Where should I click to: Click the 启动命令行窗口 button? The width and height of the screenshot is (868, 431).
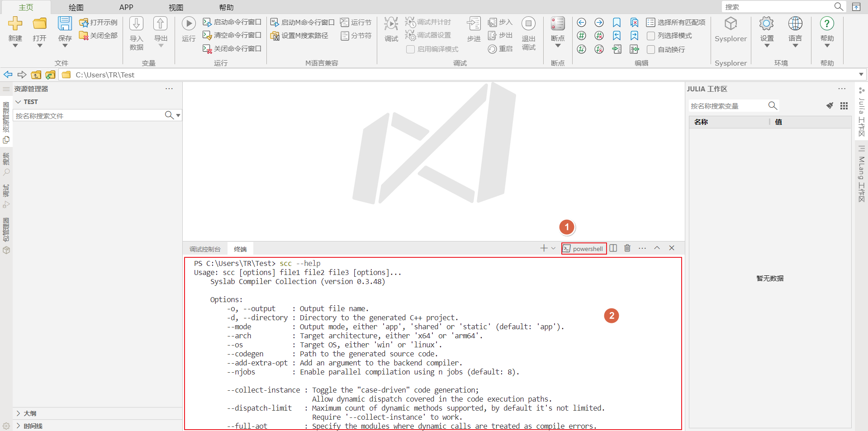coord(232,22)
